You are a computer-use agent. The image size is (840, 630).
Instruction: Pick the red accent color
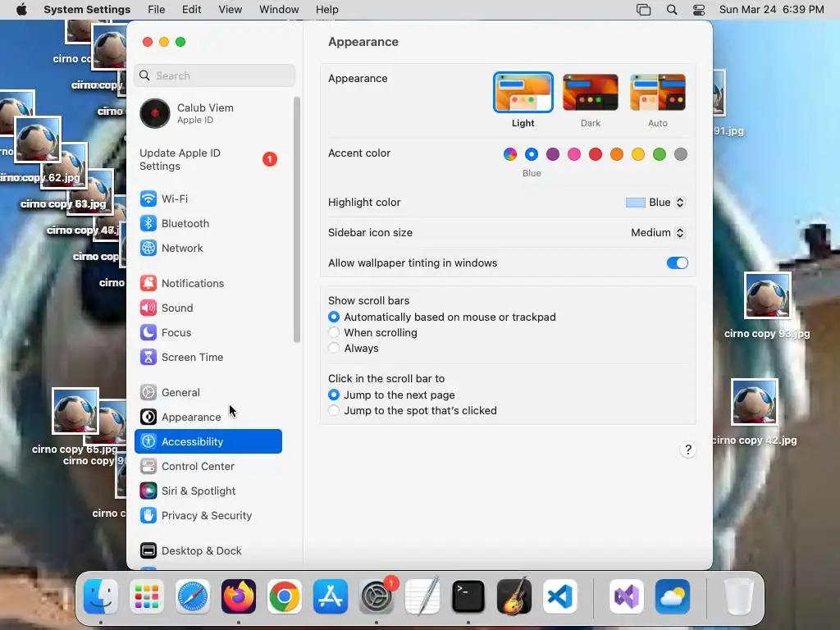point(596,154)
